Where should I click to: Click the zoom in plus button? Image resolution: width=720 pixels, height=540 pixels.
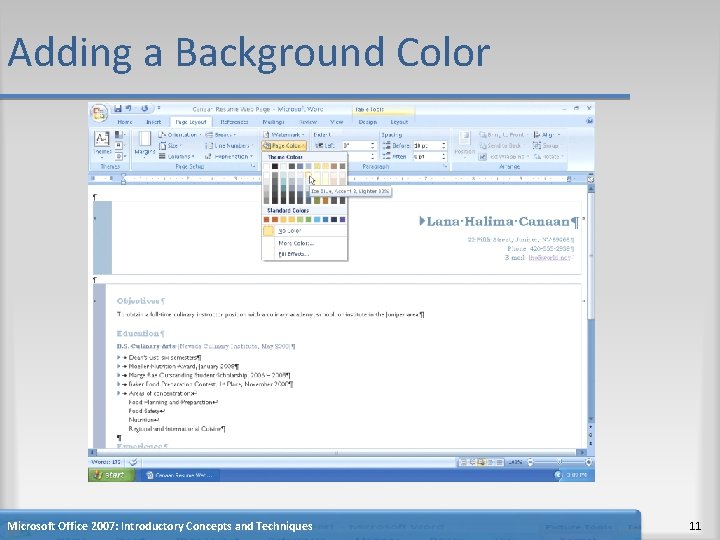click(x=588, y=462)
